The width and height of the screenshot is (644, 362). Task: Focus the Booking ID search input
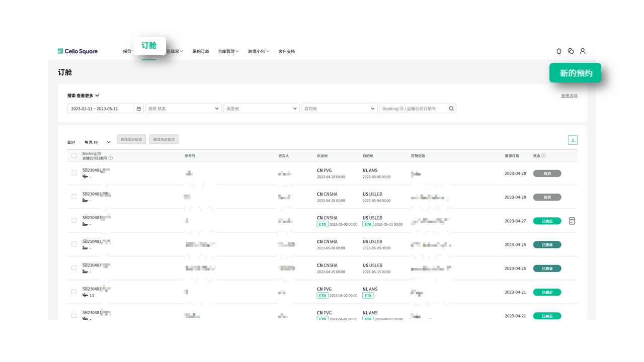point(413,109)
